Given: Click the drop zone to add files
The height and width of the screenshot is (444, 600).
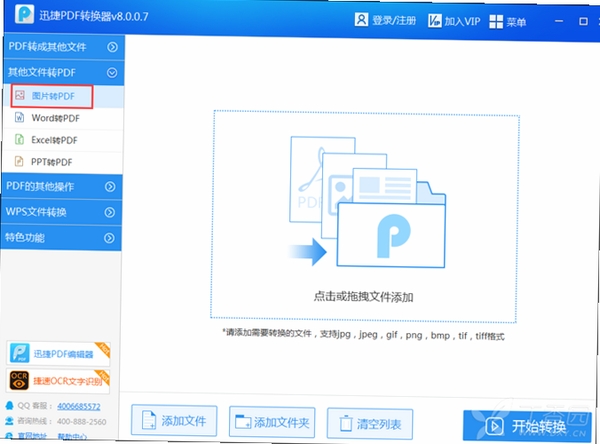Looking at the screenshot, I should click(x=365, y=216).
